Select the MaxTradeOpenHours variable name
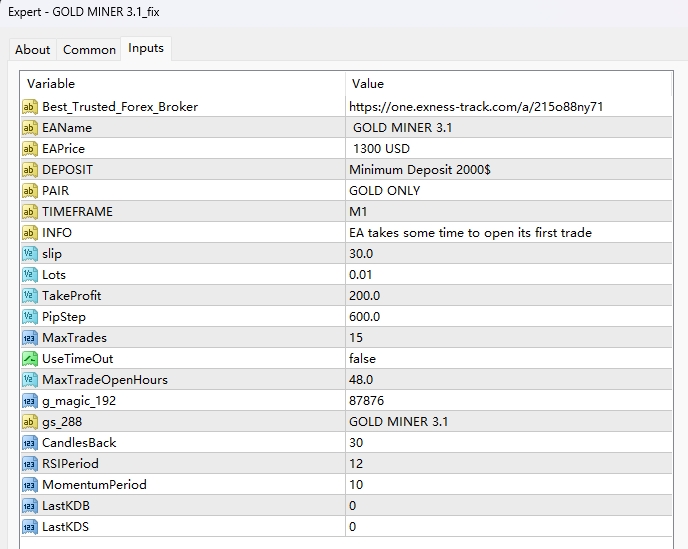The image size is (688, 549). tap(105, 380)
